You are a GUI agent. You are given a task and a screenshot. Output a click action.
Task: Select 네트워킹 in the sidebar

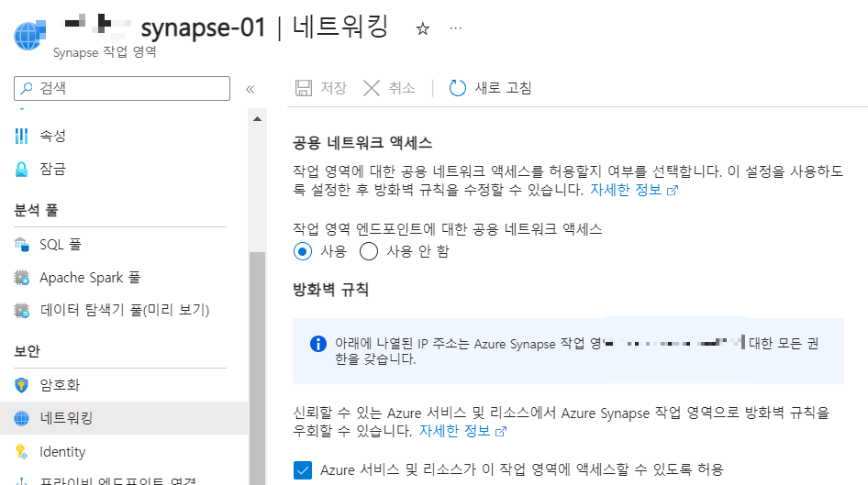(125, 418)
